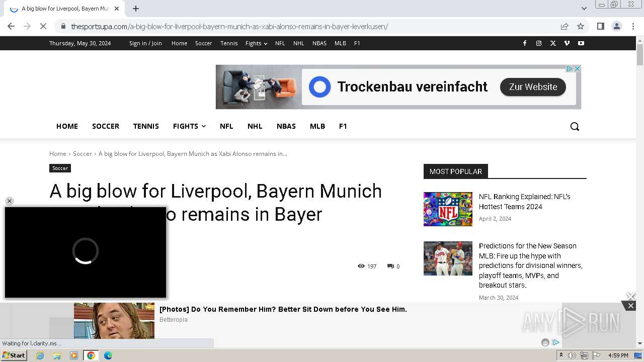This screenshot has height=362, width=644.
Task: Open a new browser tab
Action: (136, 9)
